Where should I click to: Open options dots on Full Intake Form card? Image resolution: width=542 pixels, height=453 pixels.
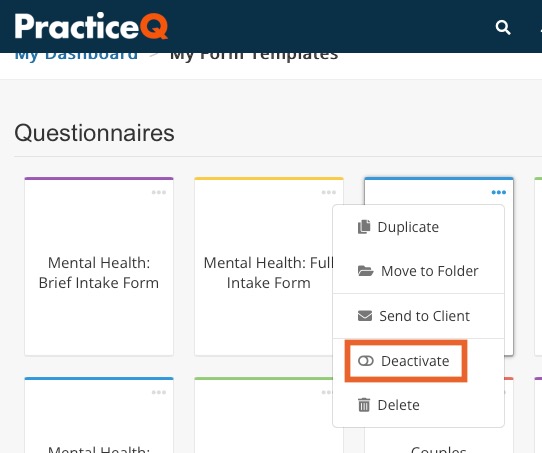[328, 192]
